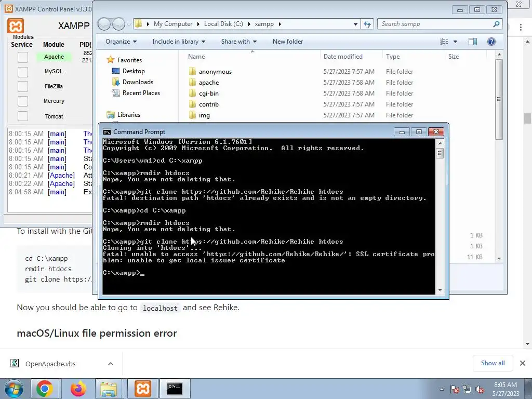Open the Chrome three-dot menu
The image size is (532, 399).
pos(521,28)
